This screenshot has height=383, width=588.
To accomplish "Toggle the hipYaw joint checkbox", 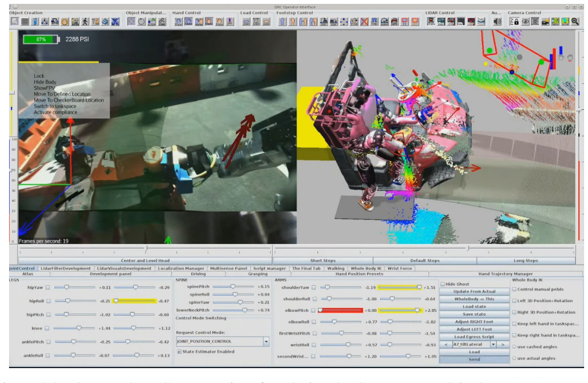I will click(x=48, y=288).
